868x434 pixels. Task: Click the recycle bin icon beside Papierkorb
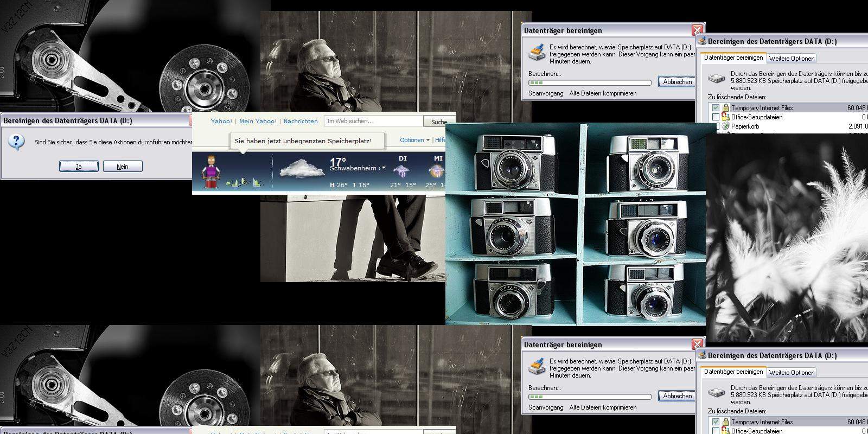(725, 126)
